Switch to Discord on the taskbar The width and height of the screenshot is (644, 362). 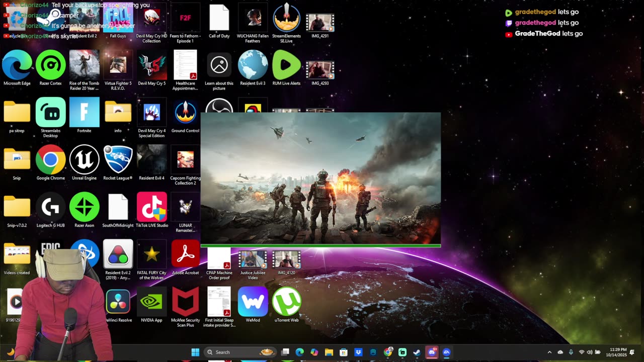pyautogui.click(x=432, y=352)
